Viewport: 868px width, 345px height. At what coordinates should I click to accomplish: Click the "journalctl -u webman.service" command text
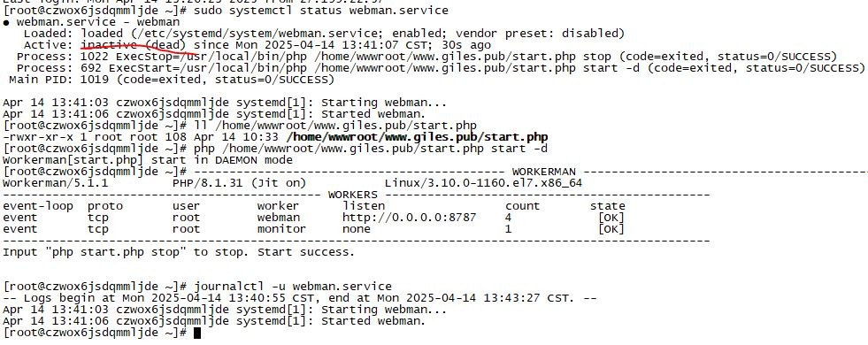pos(293,287)
